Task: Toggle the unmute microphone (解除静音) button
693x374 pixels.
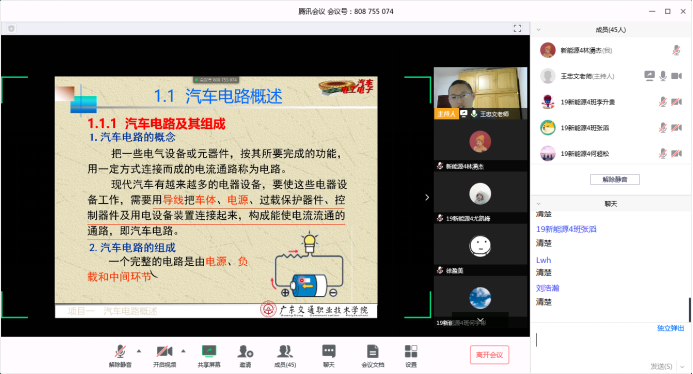Action: pyautogui.click(x=120, y=351)
